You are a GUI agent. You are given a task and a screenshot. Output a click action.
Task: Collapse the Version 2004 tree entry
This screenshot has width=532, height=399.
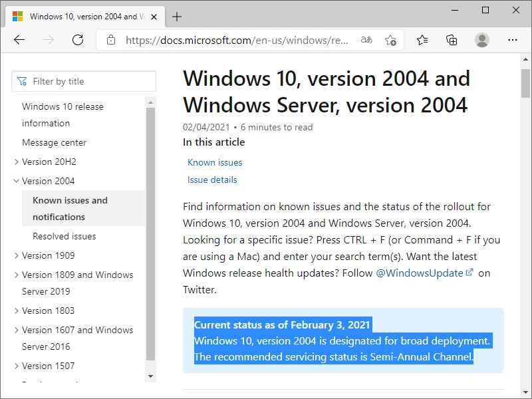point(17,181)
